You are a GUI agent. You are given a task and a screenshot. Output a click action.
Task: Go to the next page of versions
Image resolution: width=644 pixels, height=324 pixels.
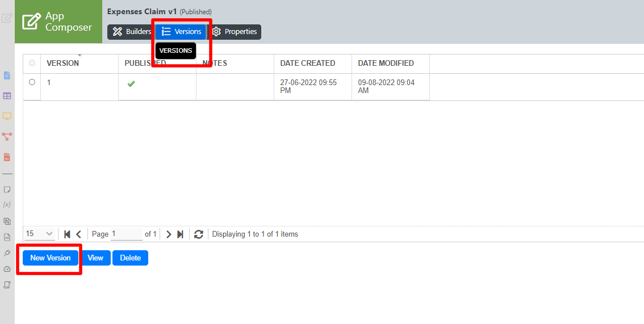click(x=169, y=234)
